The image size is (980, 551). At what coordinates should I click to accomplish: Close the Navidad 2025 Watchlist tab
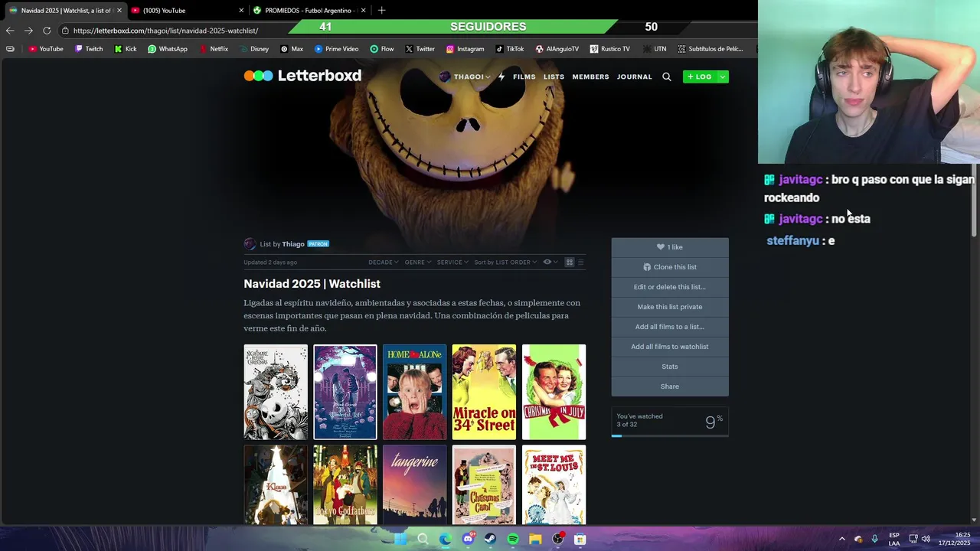(119, 11)
